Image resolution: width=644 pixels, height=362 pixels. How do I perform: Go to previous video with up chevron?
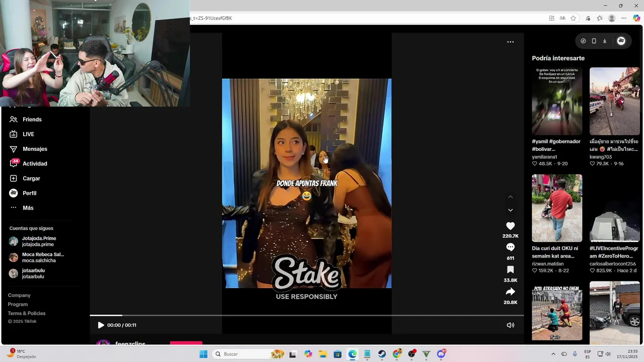click(x=510, y=197)
